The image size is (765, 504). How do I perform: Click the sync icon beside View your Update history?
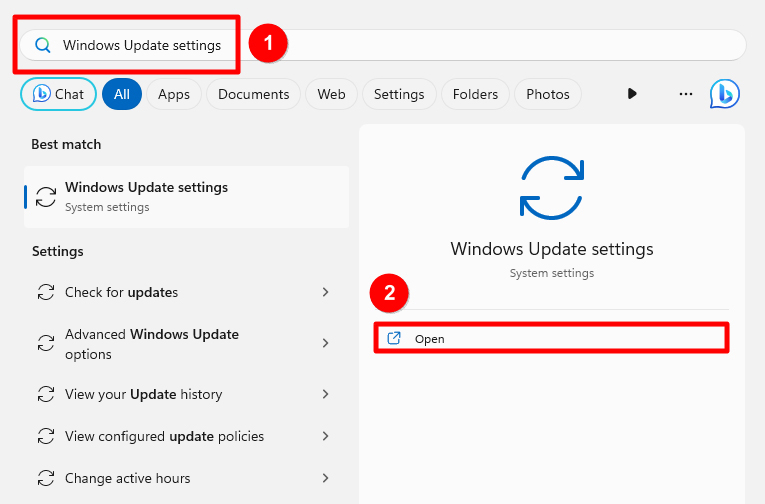tap(46, 394)
